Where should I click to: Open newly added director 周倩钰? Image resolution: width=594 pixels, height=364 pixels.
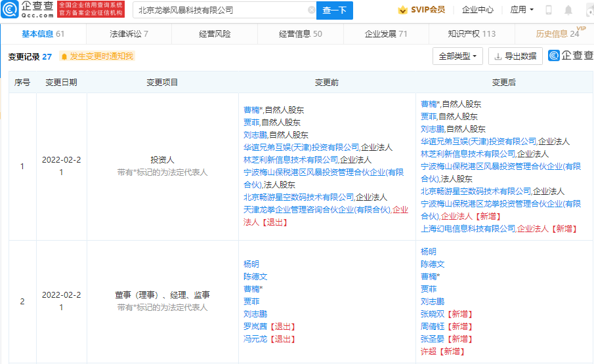[x=433, y=327]
